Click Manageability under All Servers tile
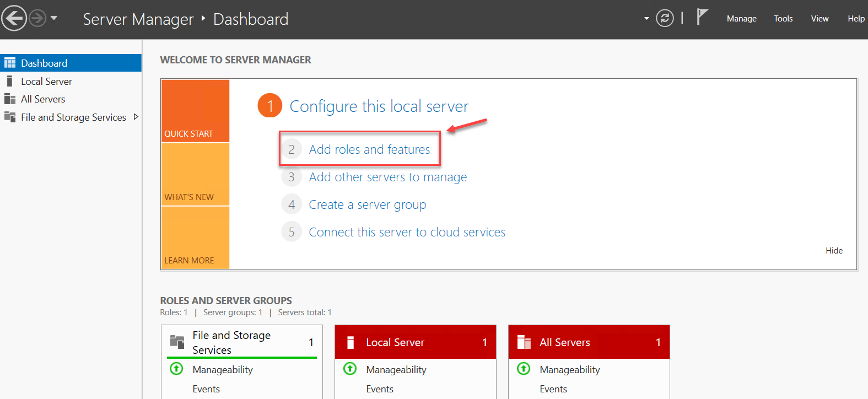868x399 pixels. tap(570, 370)
